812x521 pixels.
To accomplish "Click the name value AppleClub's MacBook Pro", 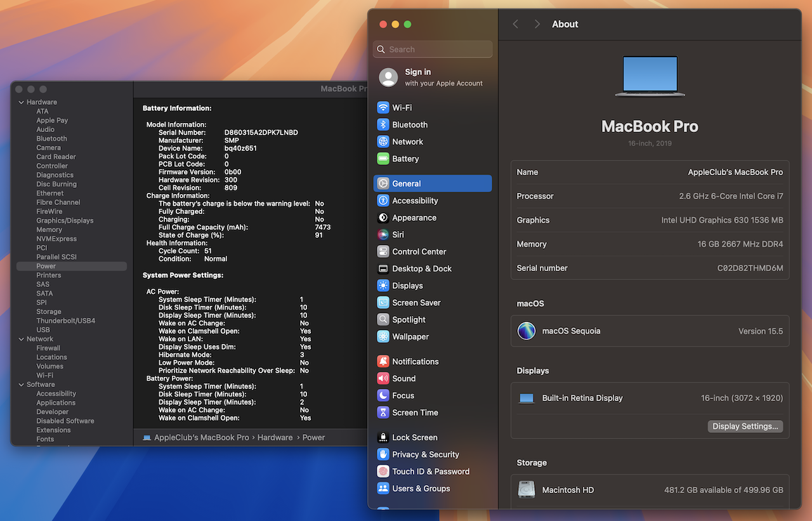I will (x=735, y=173).
